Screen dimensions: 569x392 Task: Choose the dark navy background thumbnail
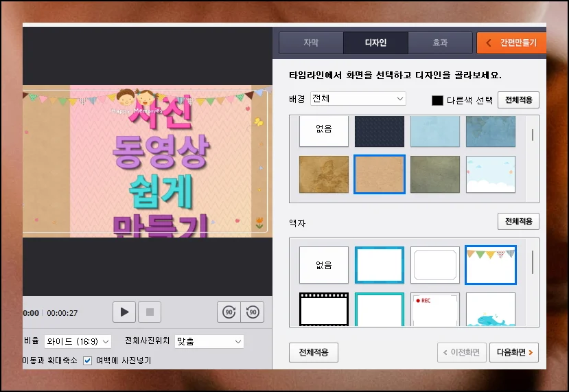pyautogui.click(x=379, y=131)
